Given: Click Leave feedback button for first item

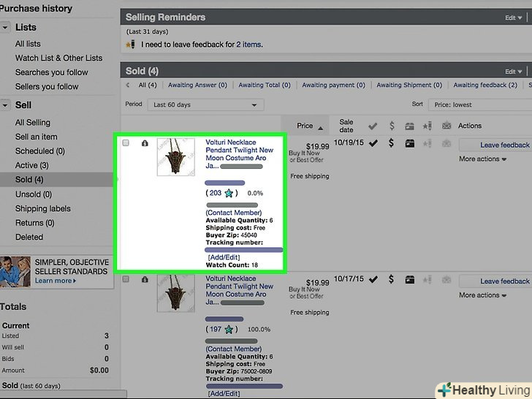Looking at the screenshot, I should tap(495, 145).
